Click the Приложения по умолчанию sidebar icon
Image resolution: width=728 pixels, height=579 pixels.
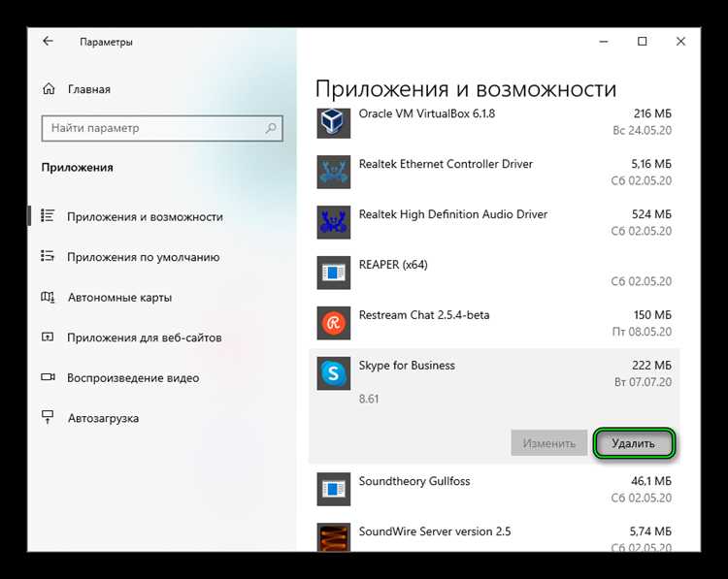(48, 256)
